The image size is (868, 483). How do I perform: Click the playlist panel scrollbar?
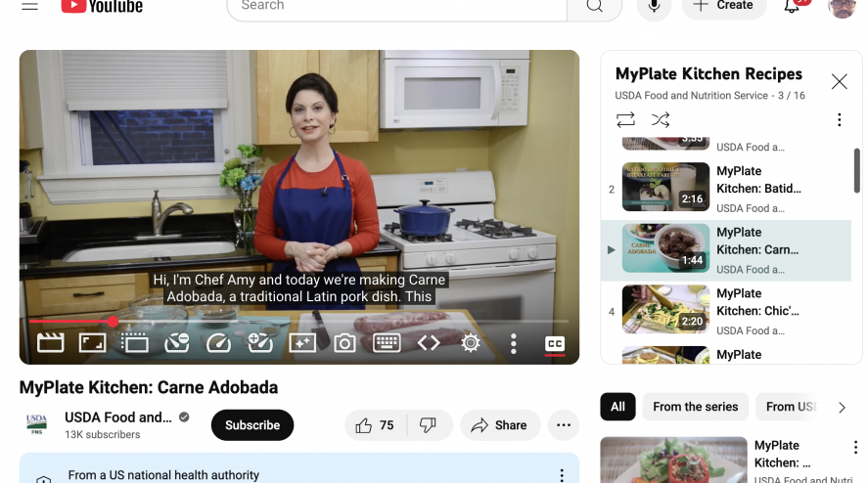(x=856, y=170)
